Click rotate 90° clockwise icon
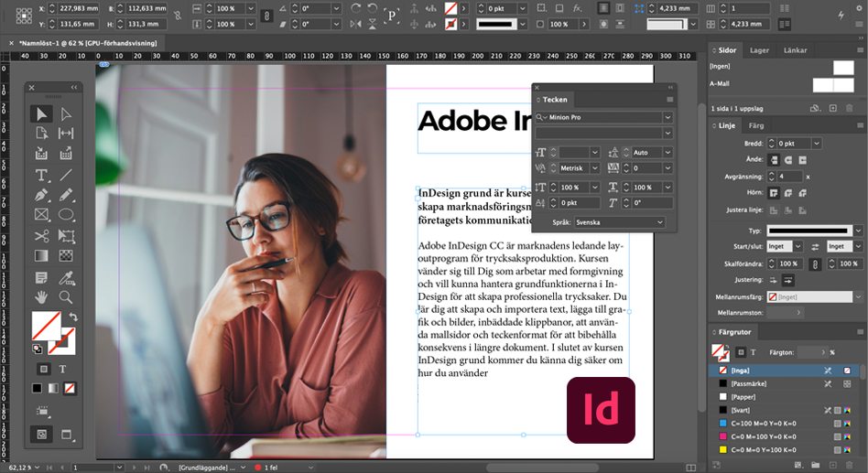The width and height of the screenshot is (868, 473). (x=356, y=8)
